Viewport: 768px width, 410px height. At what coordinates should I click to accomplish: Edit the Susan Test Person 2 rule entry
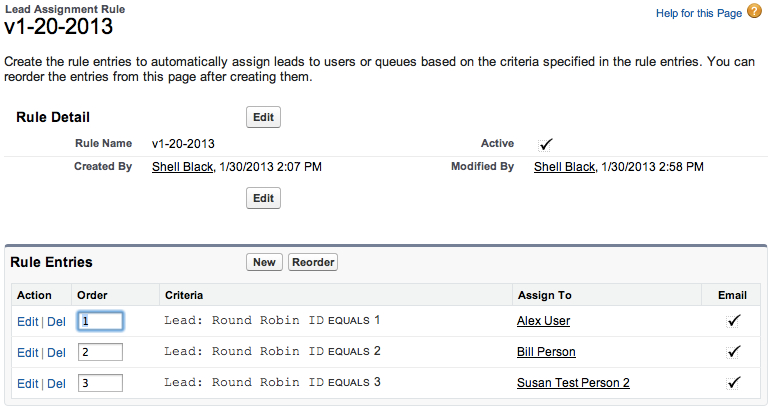pyautogui.click(x=27, y=384)
